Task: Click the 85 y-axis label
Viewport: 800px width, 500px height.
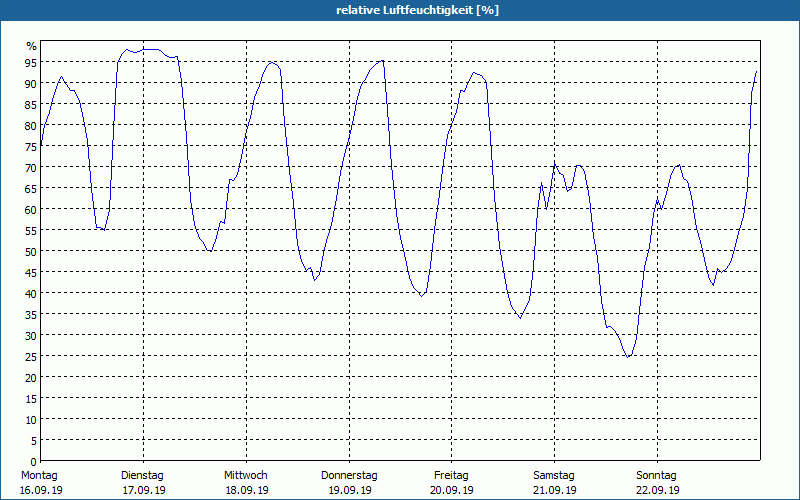Action: click(x=31, y=104)
